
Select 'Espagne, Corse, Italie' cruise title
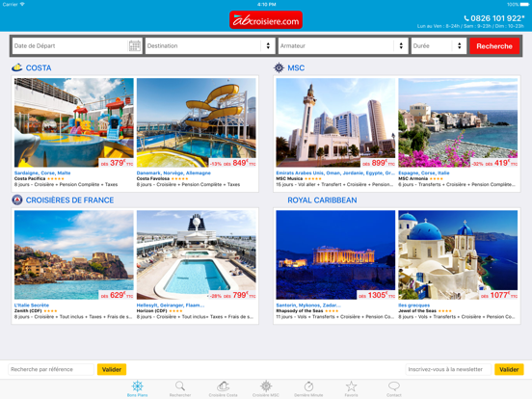point(424,173)
